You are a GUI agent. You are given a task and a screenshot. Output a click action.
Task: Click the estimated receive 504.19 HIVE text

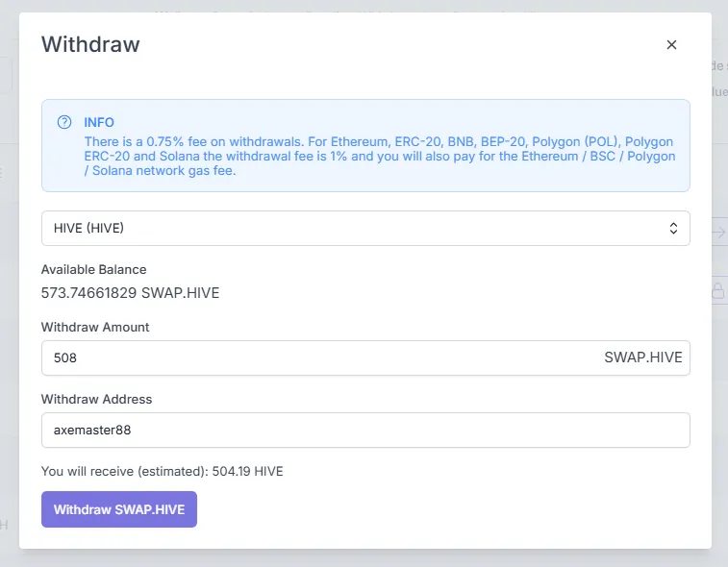(x=162, y=472)
